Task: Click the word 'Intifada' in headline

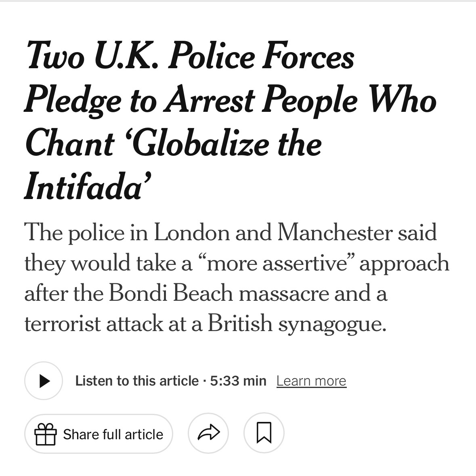Action: (x=84, y=187)
